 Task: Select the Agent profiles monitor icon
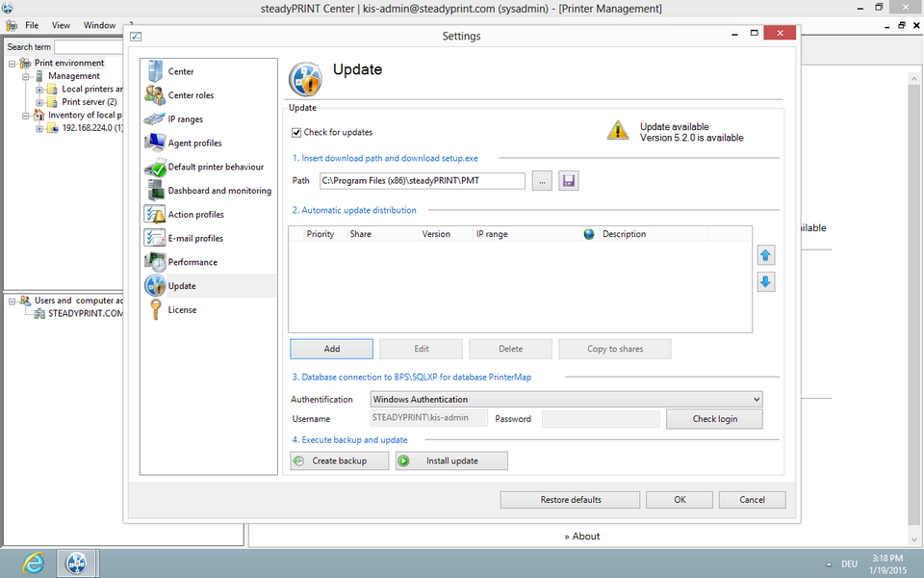pos(155,143)
